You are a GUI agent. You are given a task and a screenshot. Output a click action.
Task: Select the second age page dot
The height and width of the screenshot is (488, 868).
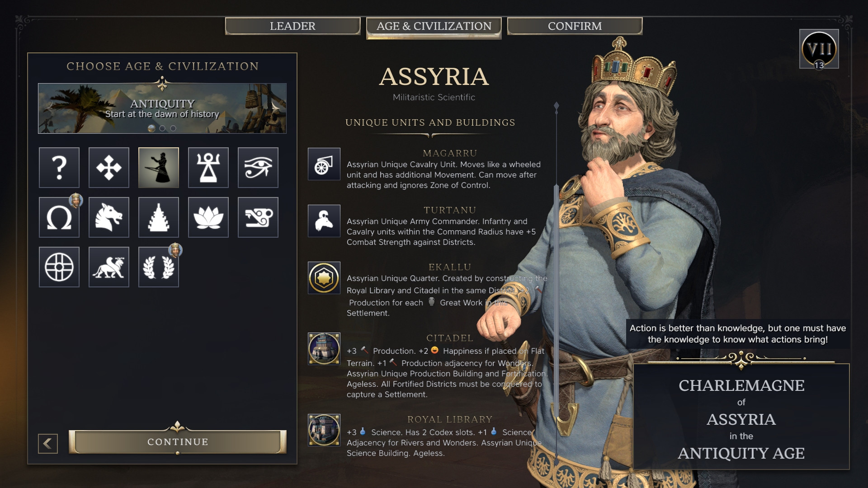click(x=162, y=128)
